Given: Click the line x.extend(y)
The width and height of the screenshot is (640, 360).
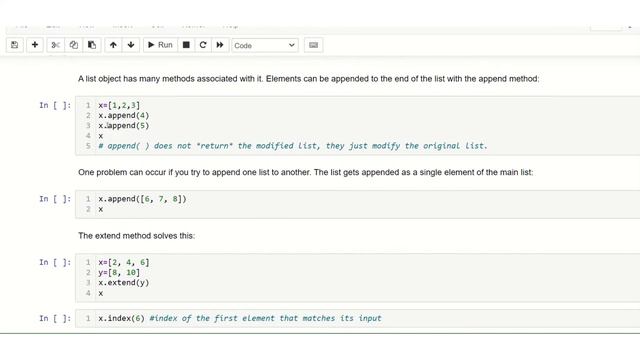Looking at the screenshot, I should tap(124, 283).
